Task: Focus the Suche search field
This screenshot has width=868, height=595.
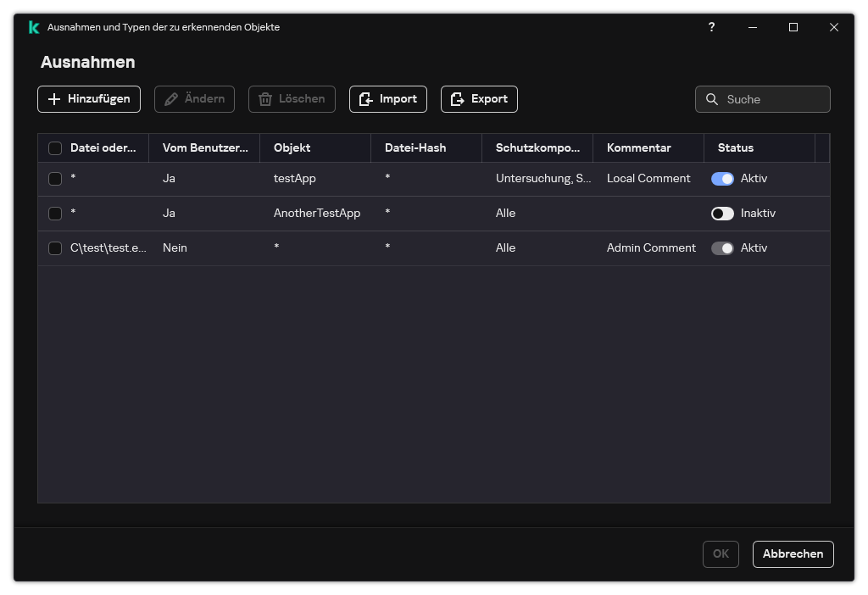Action: point(773,99)
